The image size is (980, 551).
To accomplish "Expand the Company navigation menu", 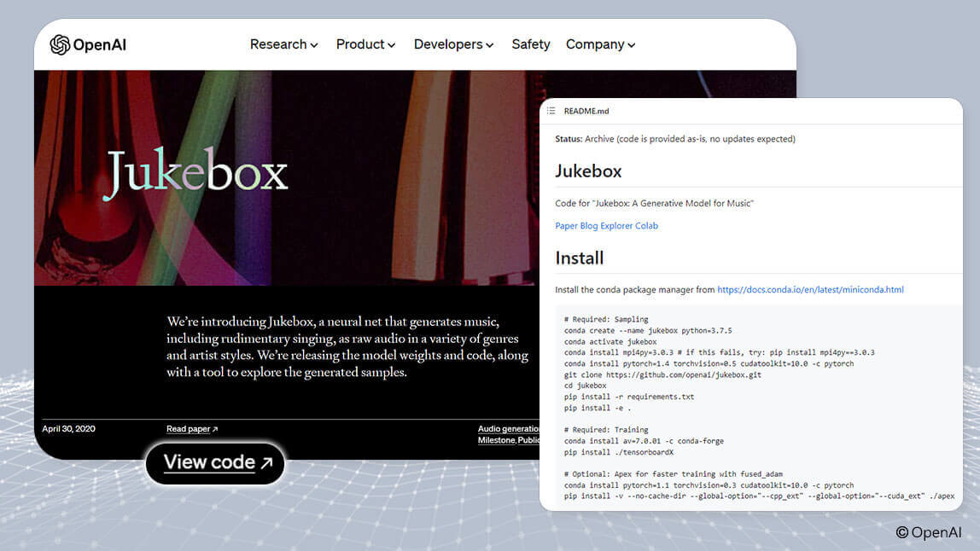I will coord(601,44).
